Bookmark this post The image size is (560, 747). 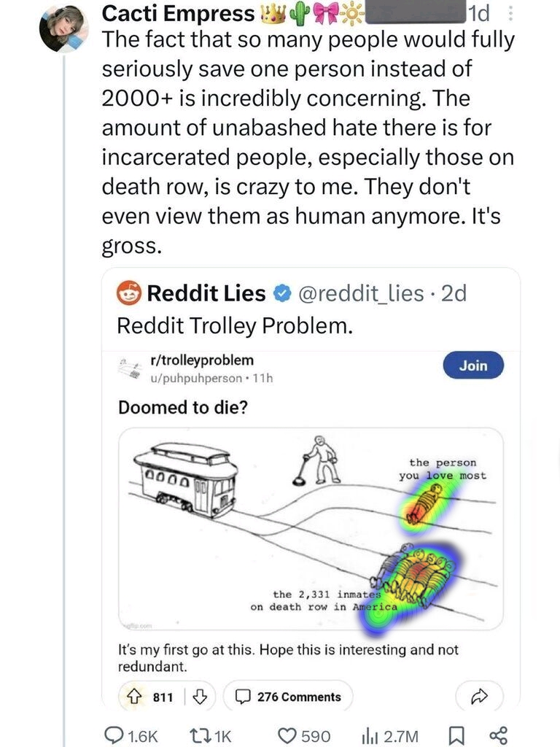pyautogui.click(x=455, y=736)
